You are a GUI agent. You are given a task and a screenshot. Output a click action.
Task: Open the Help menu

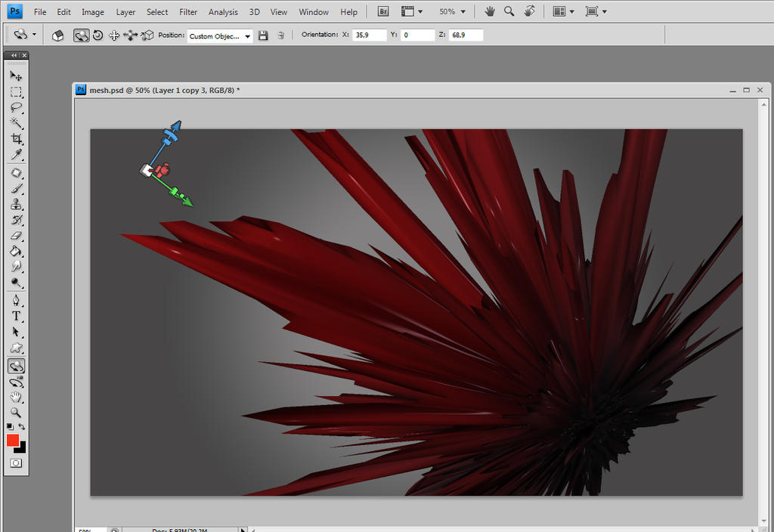click(348, 12)
